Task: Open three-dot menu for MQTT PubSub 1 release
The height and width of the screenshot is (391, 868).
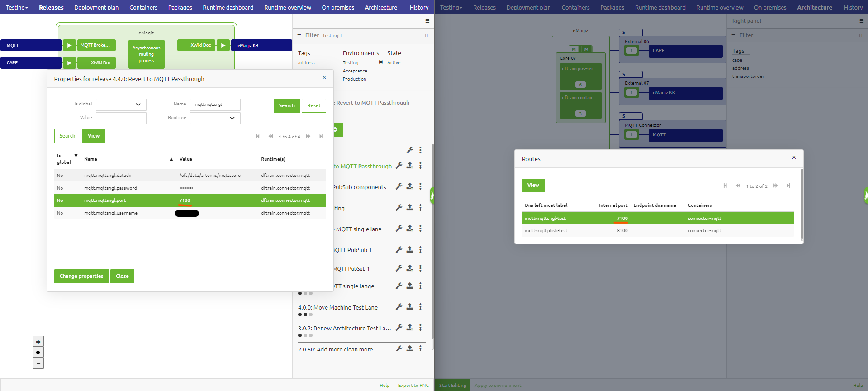Action: pos(420,249)
